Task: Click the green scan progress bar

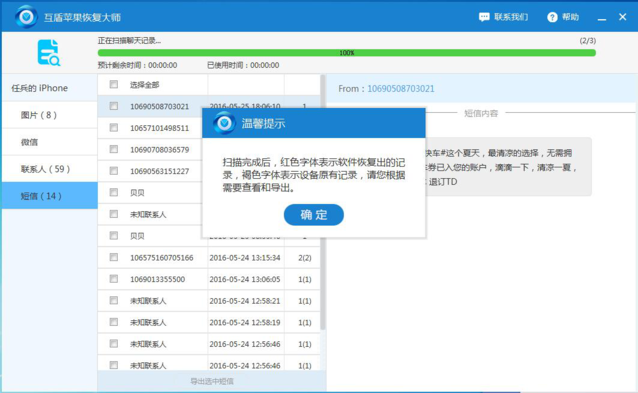Action: pyautogui.click(x=347, y=53)
